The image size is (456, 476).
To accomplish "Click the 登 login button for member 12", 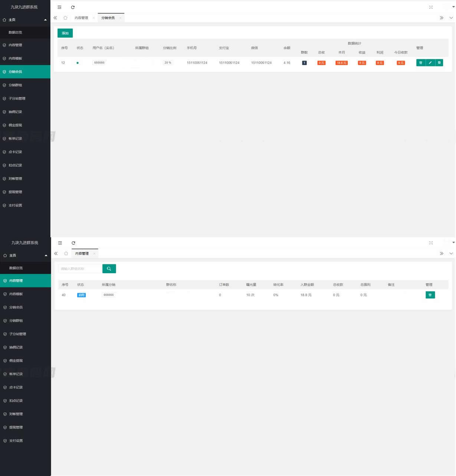I will click(439, 63).
